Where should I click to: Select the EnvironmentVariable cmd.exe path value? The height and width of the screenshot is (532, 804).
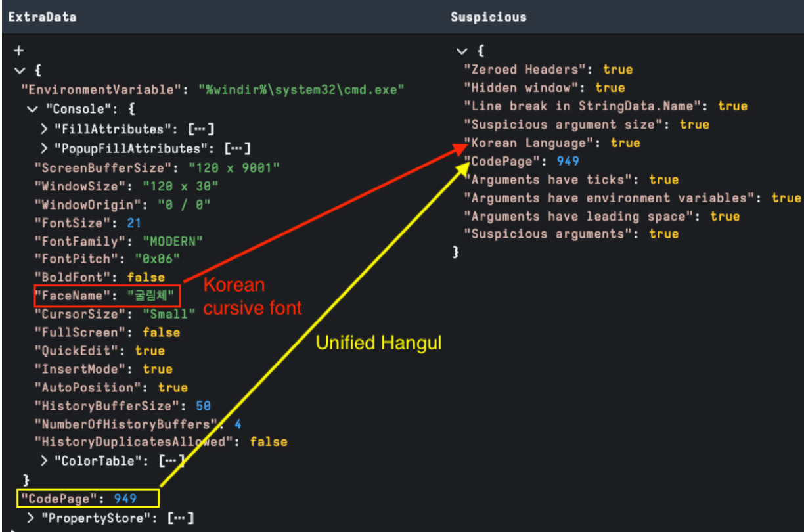point(301,89)
